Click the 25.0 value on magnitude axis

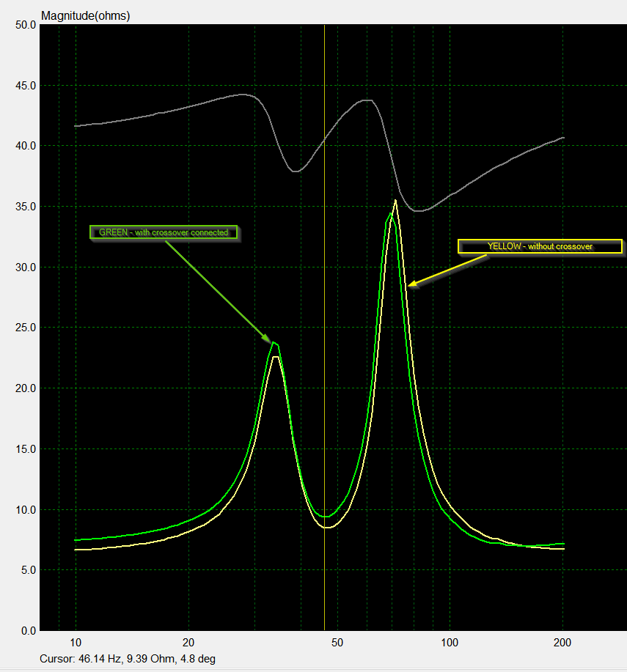(x=26, y=328)
